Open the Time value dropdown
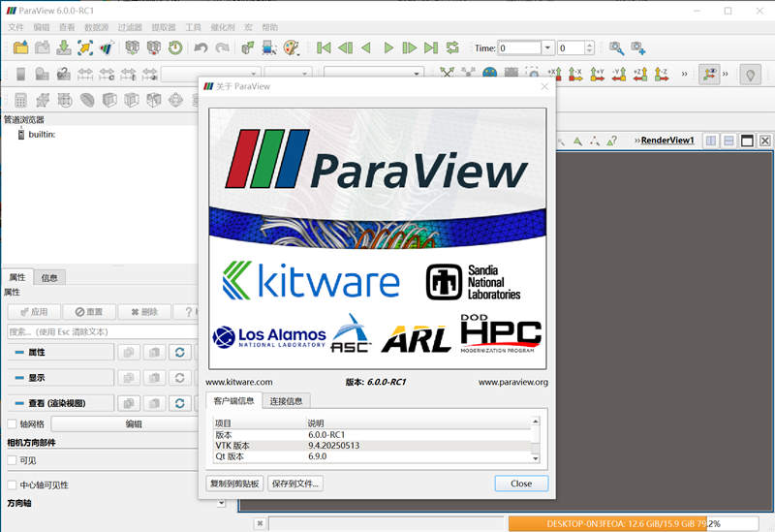Screen dimensions: 775x532 (x=547, y=47)
